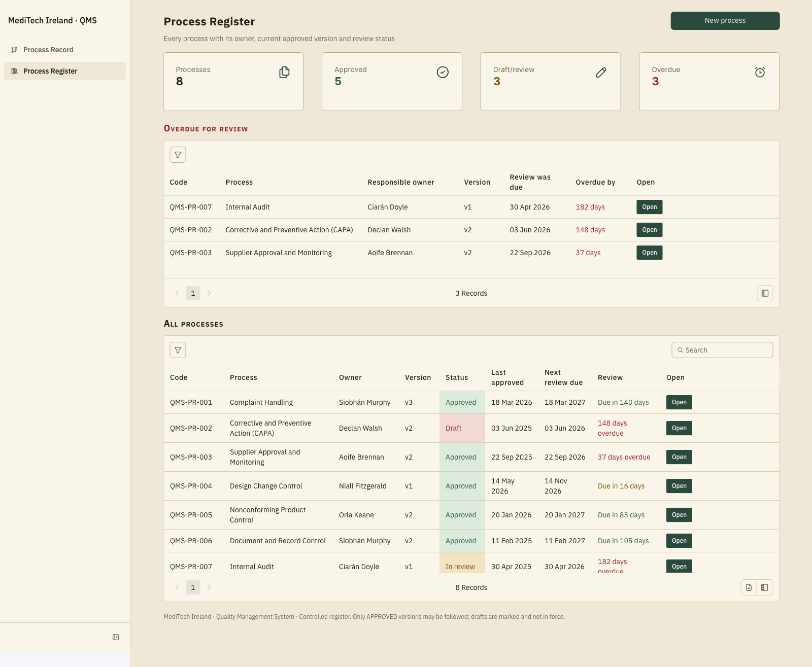Click the Responsible owner column header

tap(401, 182)
